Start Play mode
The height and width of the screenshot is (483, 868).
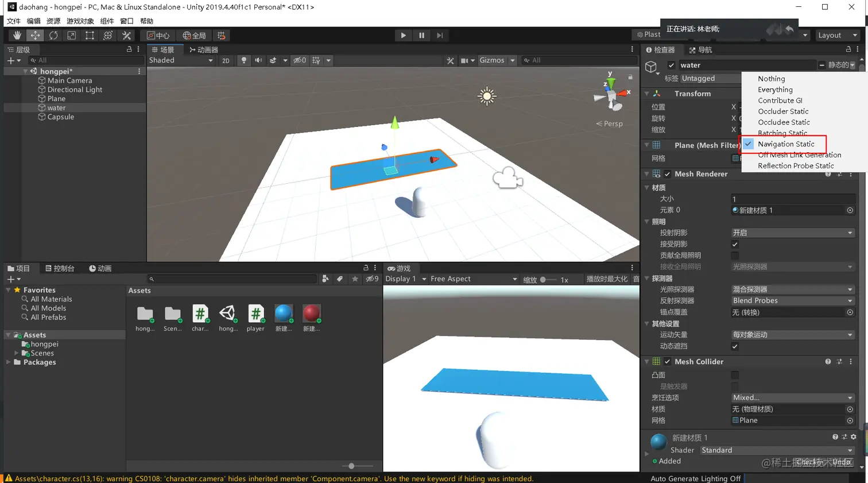[404, 36]
